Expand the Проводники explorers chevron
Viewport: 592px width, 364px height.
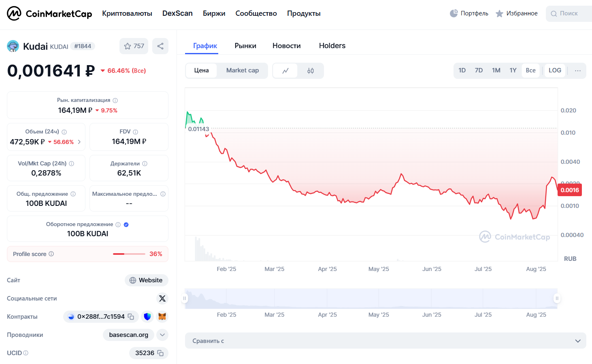click(162, 335)
